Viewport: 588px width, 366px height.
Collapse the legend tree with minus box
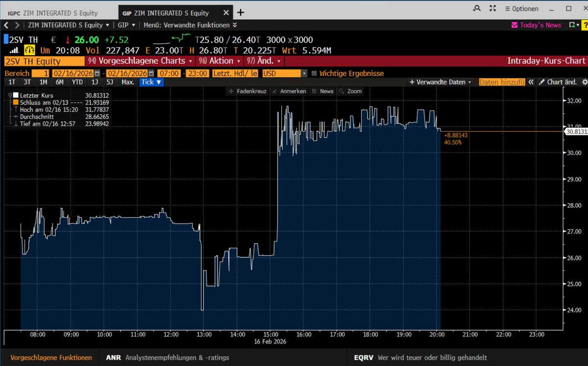point(9,95)
